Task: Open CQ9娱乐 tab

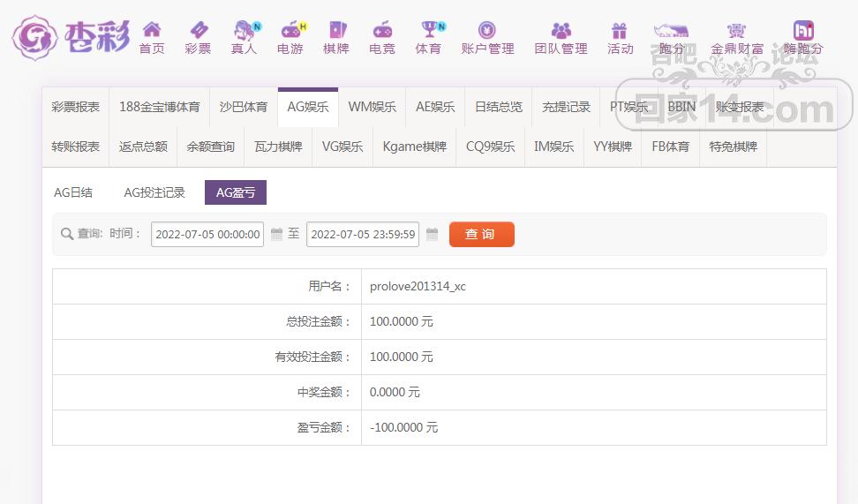Action: (x=490, y=147)
